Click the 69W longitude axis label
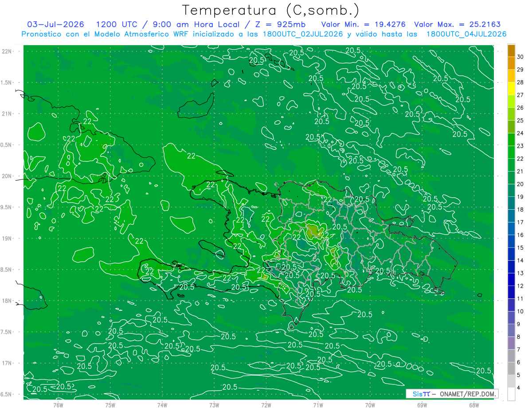 (422, 405)
